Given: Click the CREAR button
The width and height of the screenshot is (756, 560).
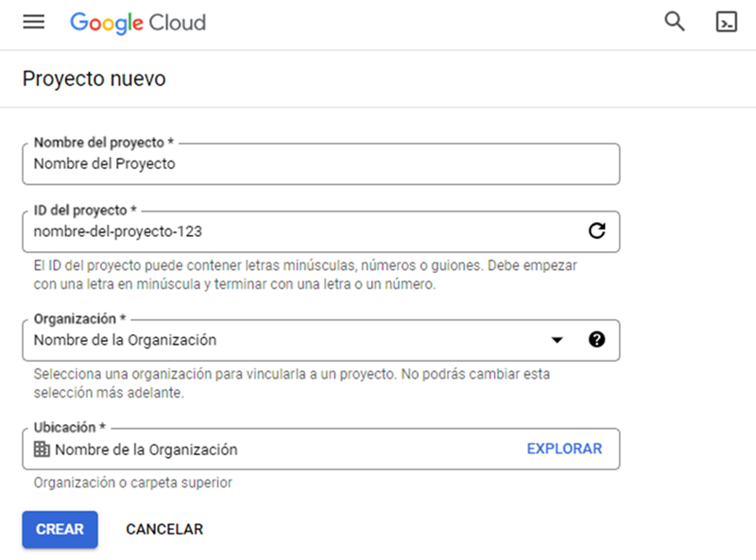Looking at the screenshot, I should [60, 529].
